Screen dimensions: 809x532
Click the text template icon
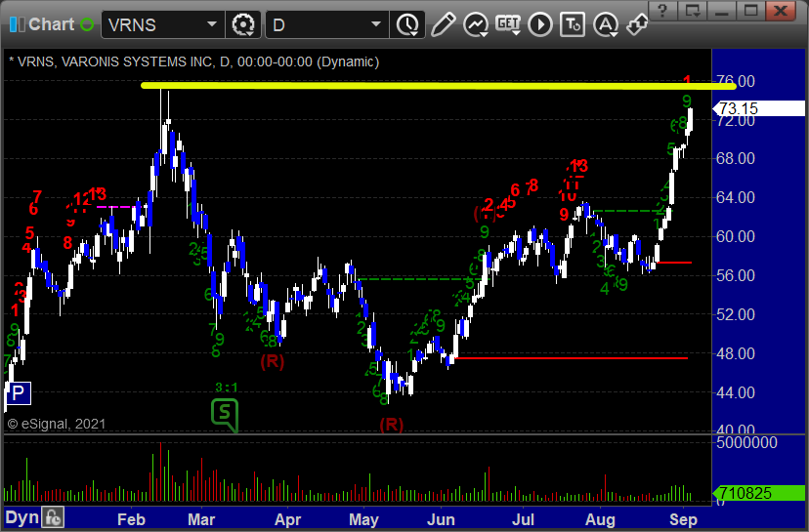(573, 24)
